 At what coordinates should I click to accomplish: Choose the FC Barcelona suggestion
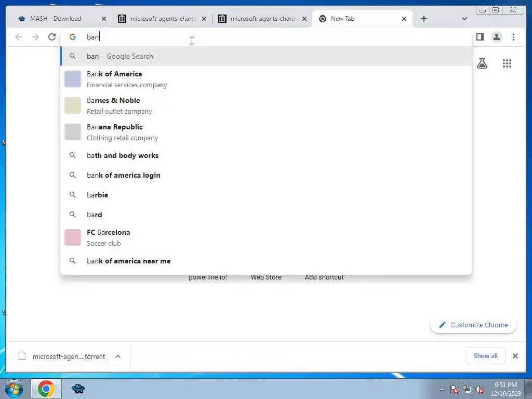266,237
